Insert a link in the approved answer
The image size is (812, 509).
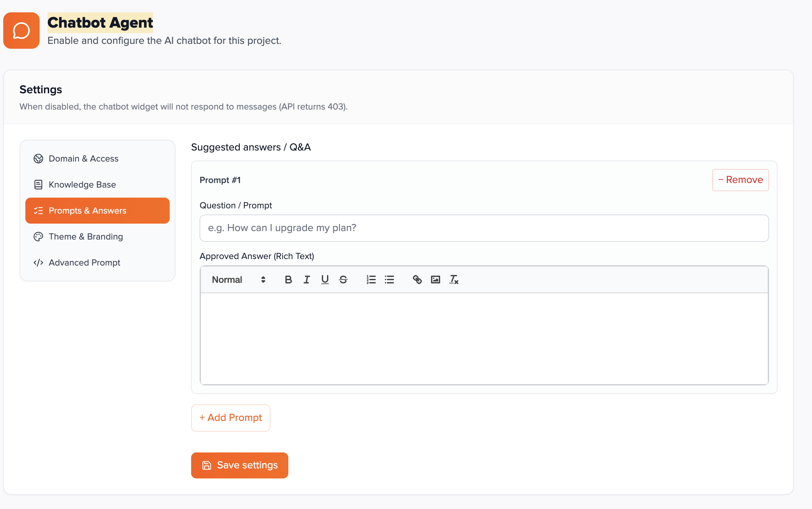(x=417, y=280)
